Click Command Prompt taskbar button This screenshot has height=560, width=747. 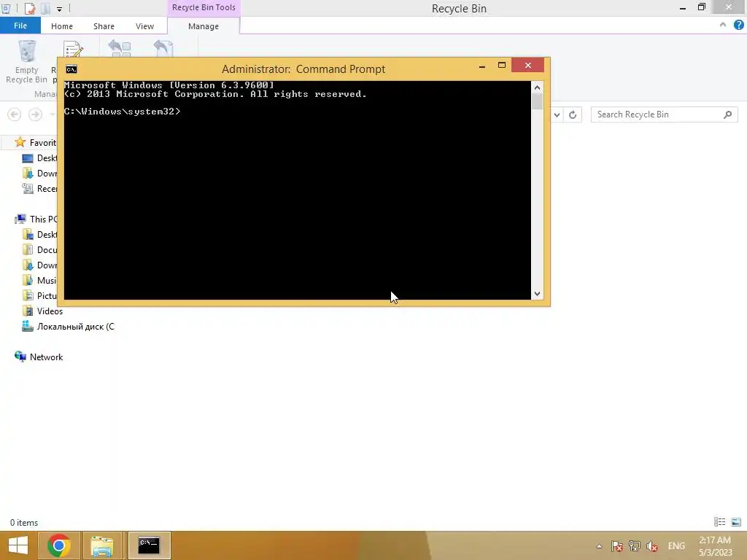[x=149, y=545]
